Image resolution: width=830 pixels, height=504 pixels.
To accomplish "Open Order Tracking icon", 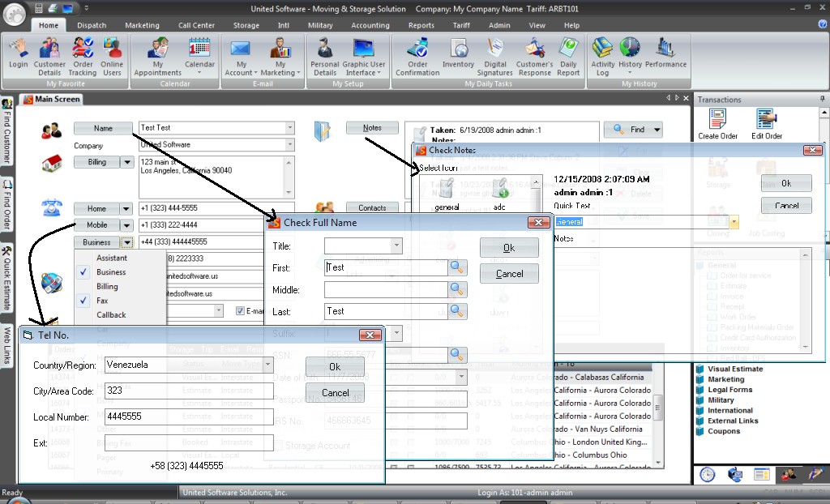I will (83, 57).
